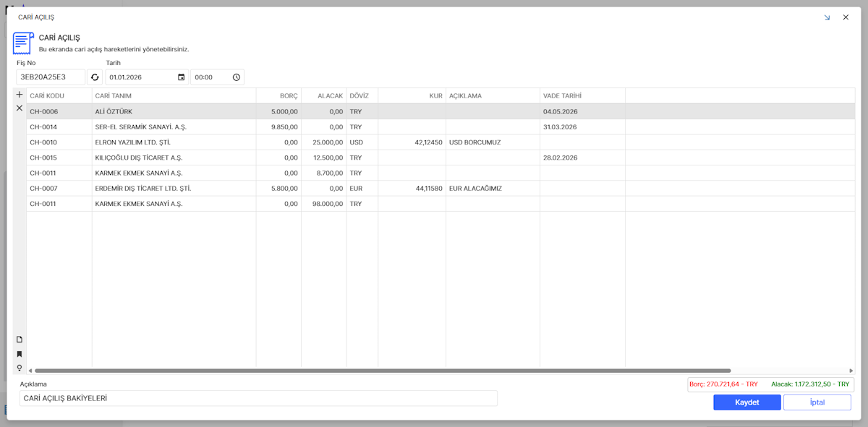
Task: Select the CH-0007 code cell
Action: click(x=59, y=189)
